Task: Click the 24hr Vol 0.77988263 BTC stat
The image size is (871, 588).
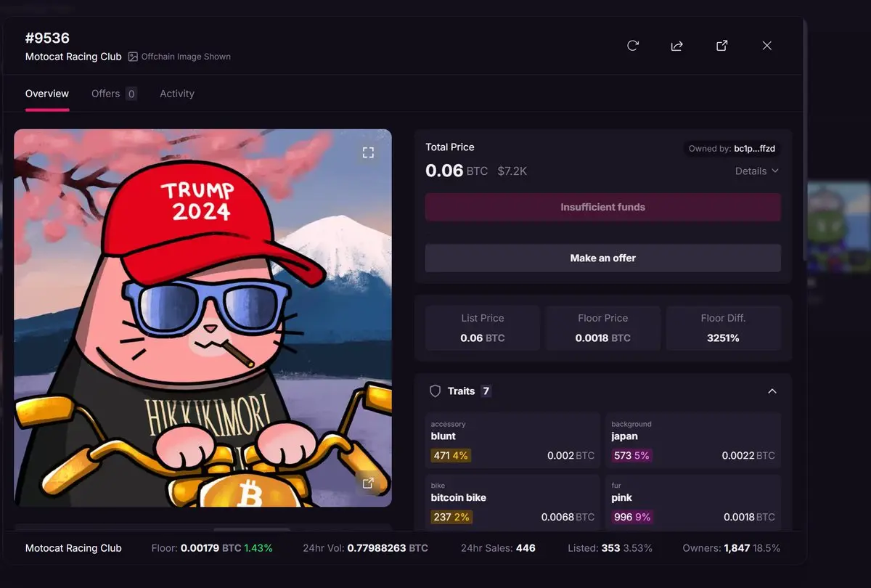Action: point(365,548)
